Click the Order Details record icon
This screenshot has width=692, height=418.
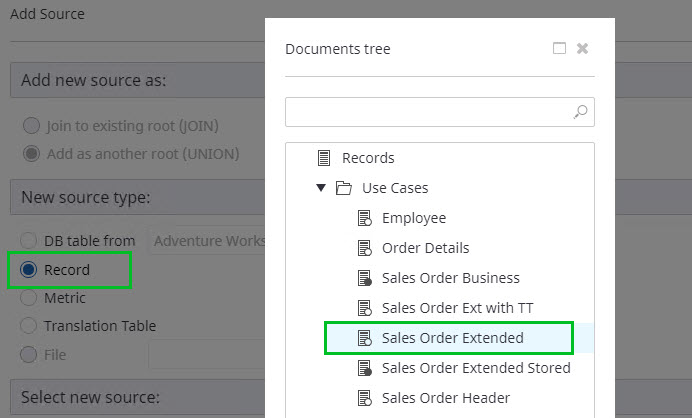(x=365, y=248)
